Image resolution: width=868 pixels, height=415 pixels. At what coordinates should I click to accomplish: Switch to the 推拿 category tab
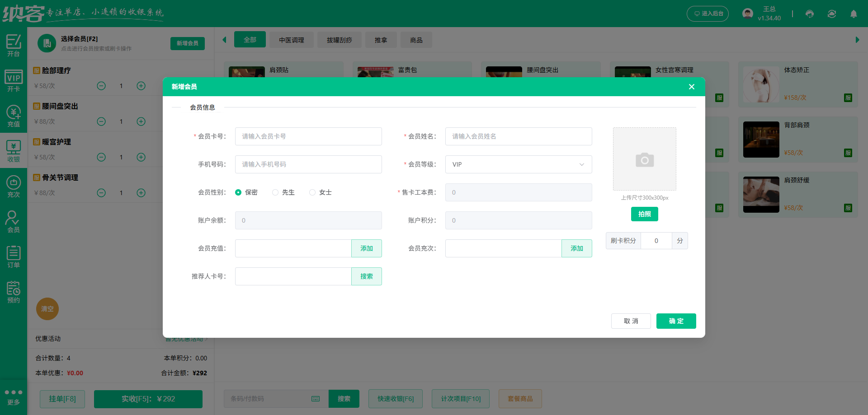coord(381,40)
